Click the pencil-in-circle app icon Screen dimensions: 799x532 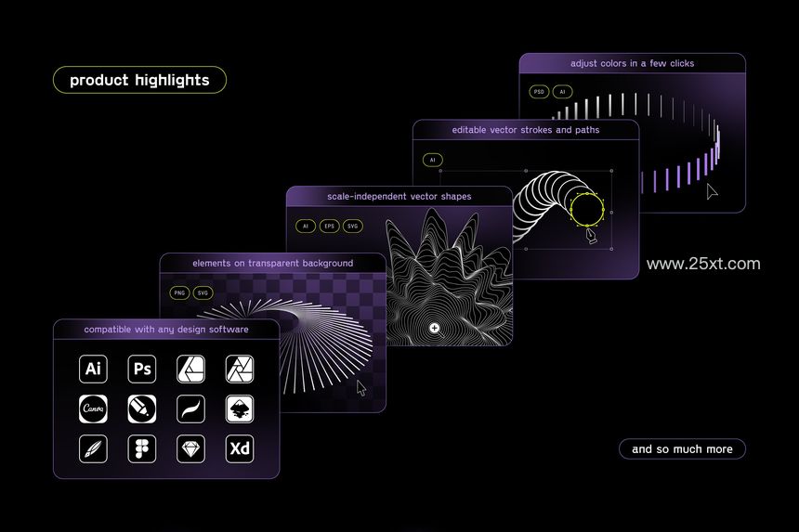tap(141, 409)
